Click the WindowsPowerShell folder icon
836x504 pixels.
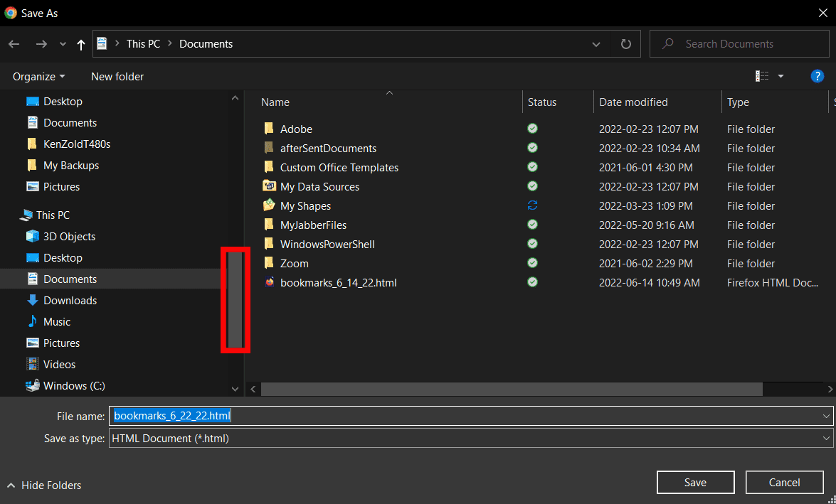269,244
